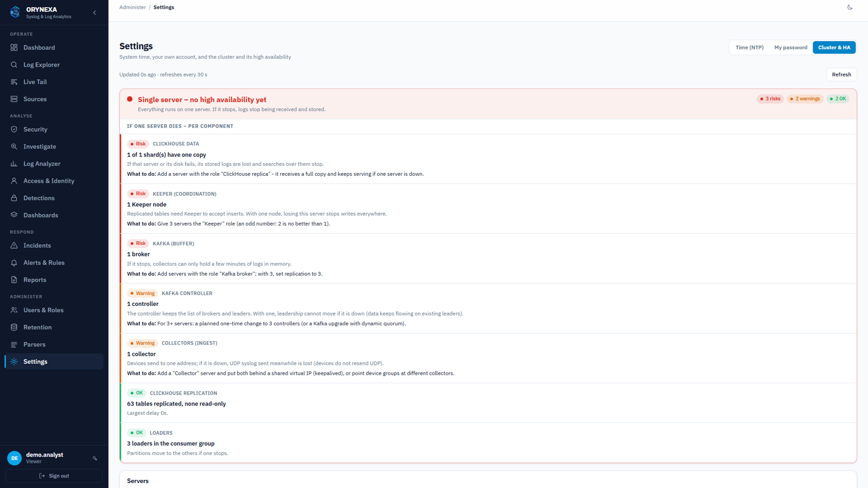
Task: Collapse the sidebar with the chevron
Action: pyautogui.click(x=94, y=12)
